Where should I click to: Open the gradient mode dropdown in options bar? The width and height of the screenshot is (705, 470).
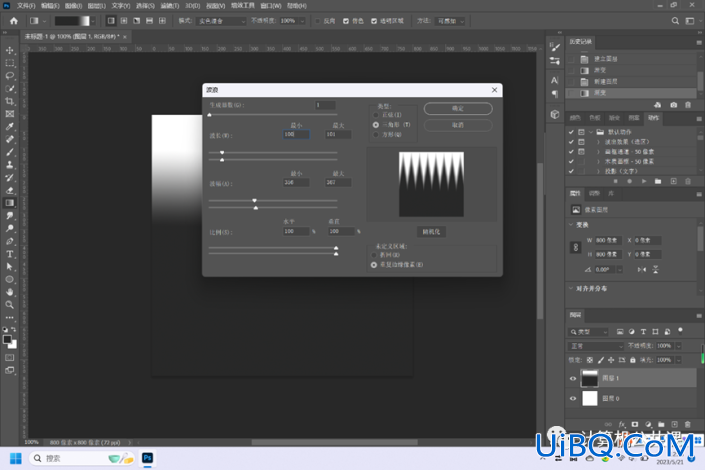(221, 21)
